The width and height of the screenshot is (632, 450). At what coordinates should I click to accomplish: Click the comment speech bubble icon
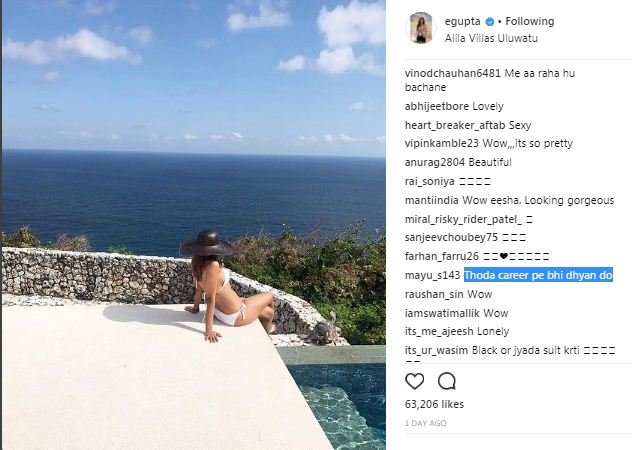(447, 380)
